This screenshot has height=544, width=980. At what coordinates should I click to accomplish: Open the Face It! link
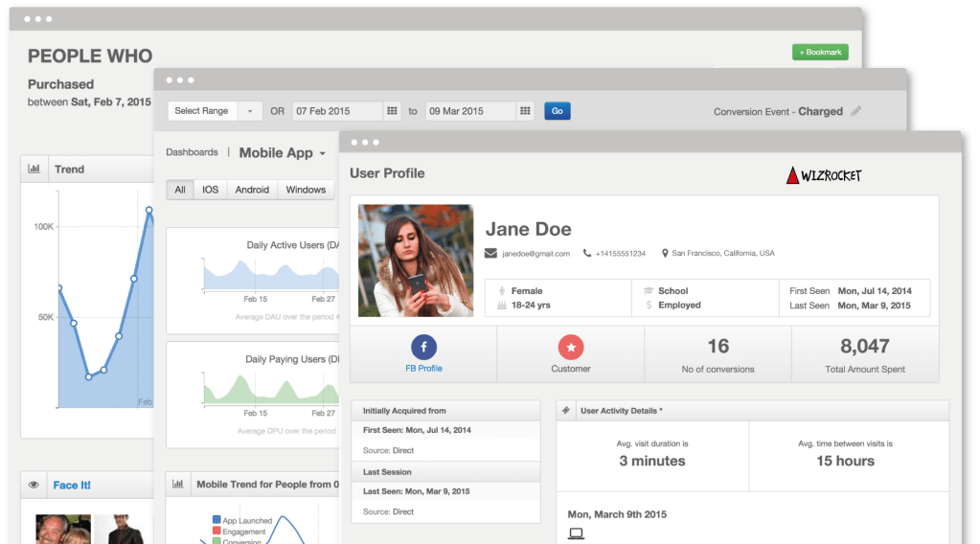pos(72,486)
